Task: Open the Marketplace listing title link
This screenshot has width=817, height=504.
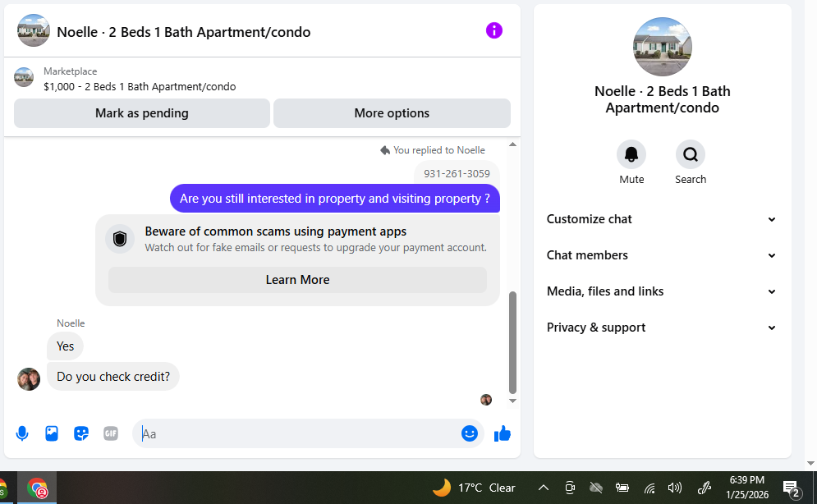Action: click(x=140, y=86)
